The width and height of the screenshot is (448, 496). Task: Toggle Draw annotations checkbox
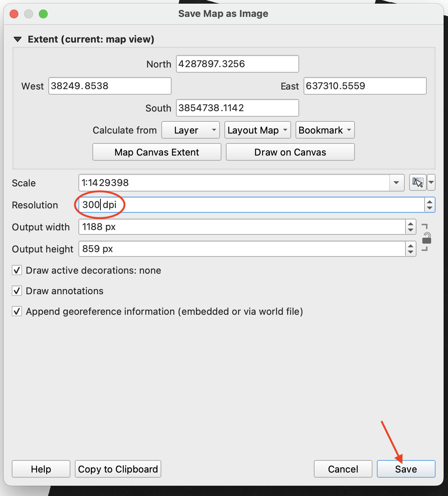[x=17, y=291]
